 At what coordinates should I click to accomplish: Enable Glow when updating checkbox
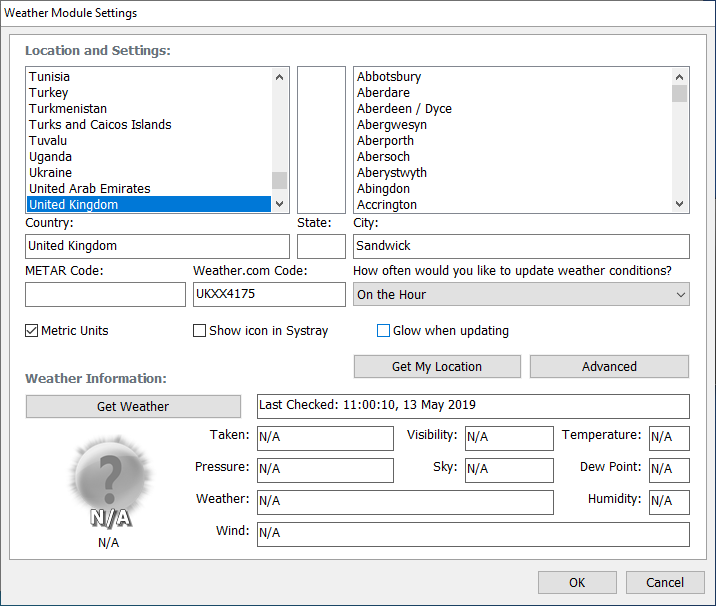click(383, 331)
